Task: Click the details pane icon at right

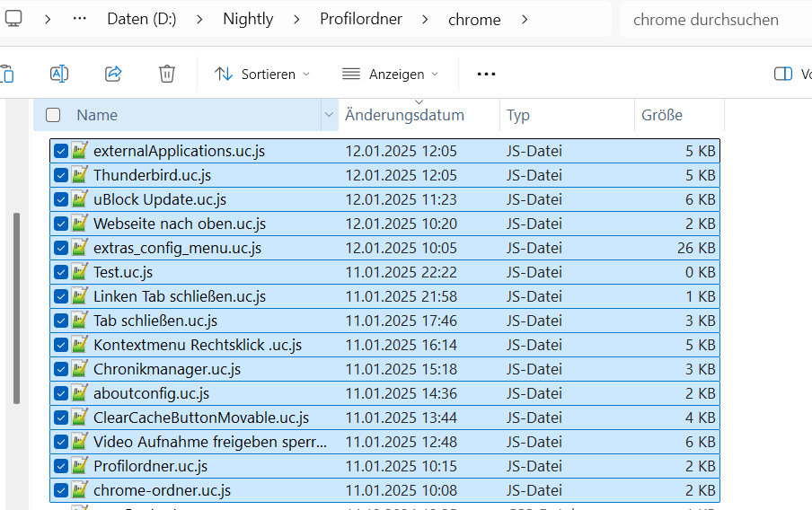Action: click(783, 74)
